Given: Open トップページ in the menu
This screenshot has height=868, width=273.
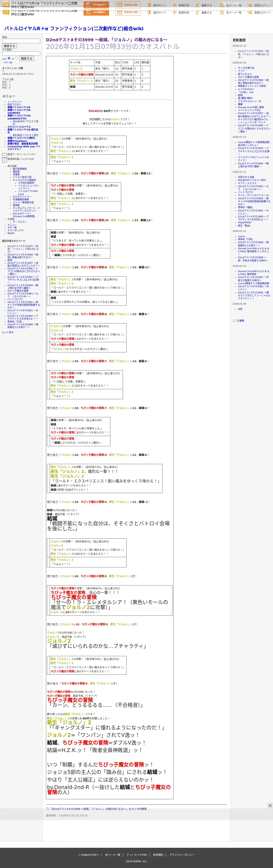Looking at the screenshot, I should (x=14, y=102).
